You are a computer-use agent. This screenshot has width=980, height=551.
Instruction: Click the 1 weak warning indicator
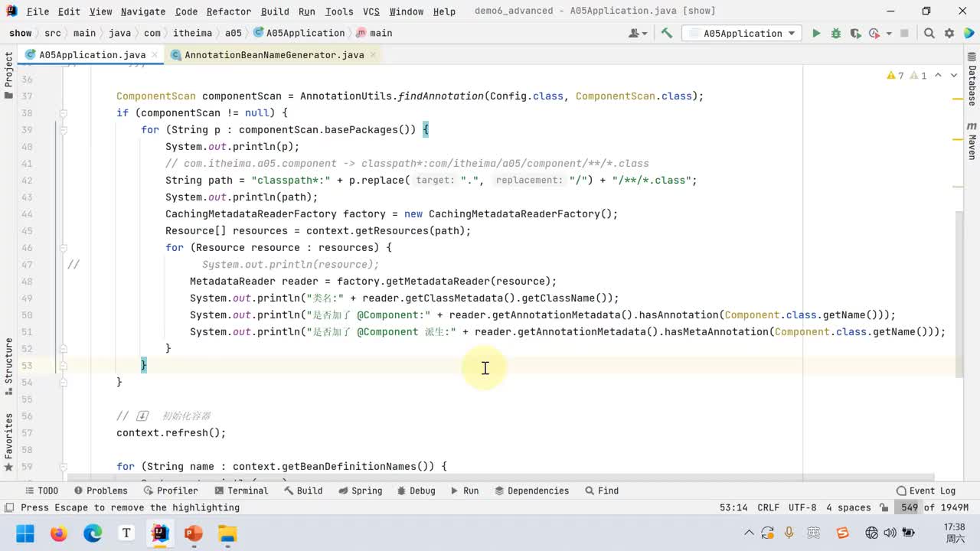coord(919,75)
